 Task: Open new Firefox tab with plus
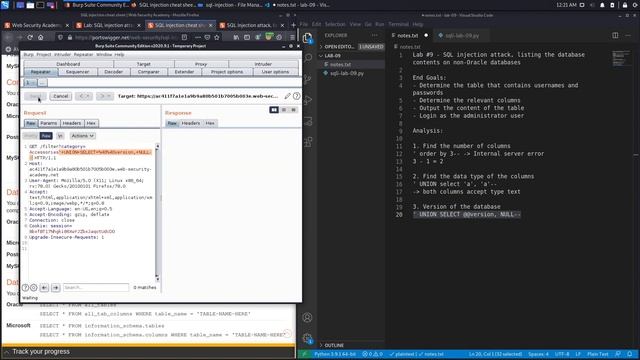293,25
